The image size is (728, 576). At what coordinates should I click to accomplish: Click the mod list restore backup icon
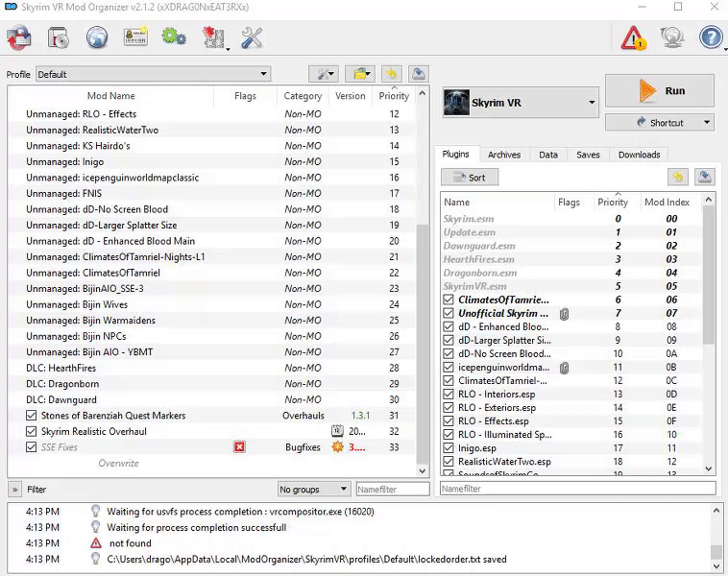[x=392, y=74]
